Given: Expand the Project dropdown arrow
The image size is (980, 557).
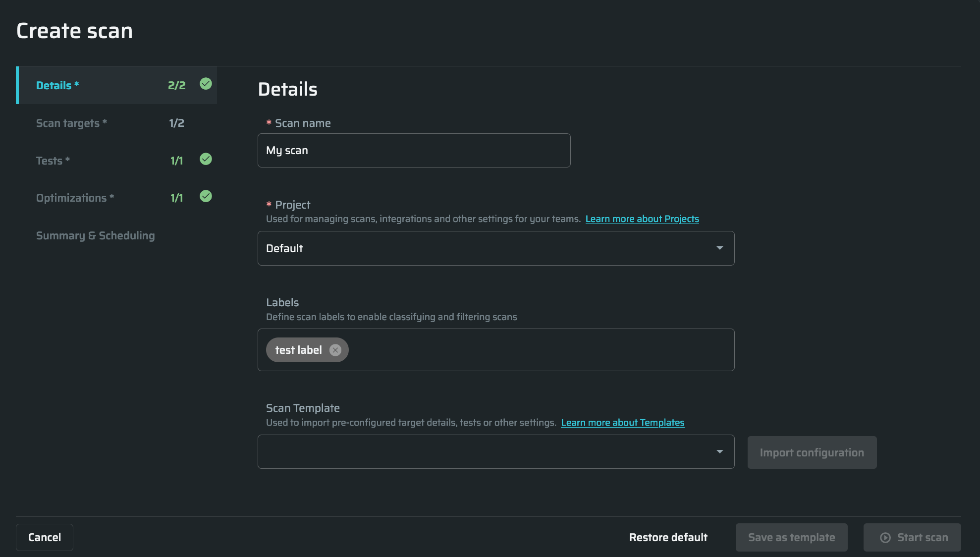Looking at the screenshot, I should pyautogui.click(x=719, y=248).
